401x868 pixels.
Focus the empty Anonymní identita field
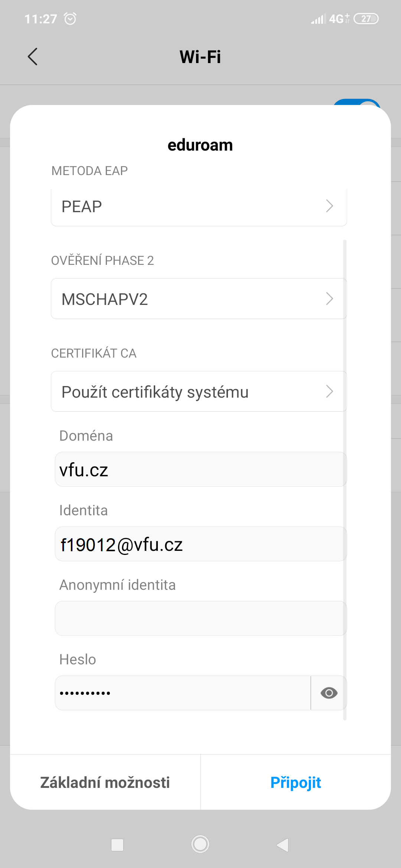click(201, 618)
